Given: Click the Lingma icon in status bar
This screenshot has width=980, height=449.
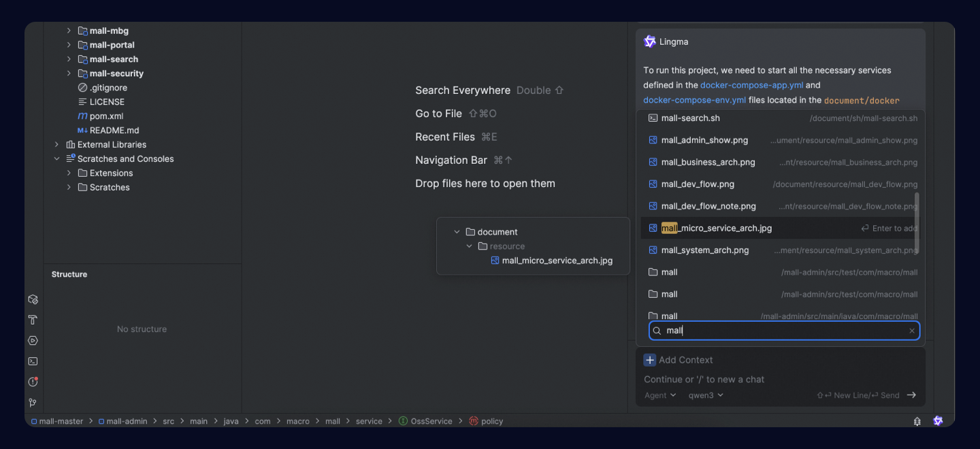Looking at the screenshot, I should 938,421.
